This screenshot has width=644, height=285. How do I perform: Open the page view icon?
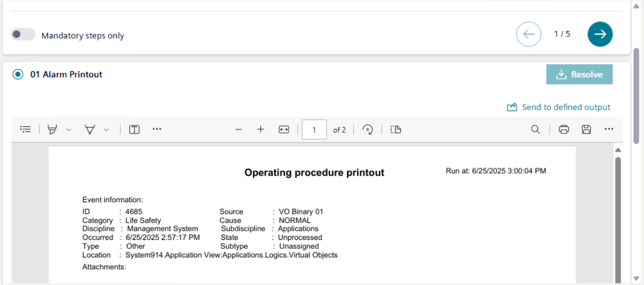396,129
